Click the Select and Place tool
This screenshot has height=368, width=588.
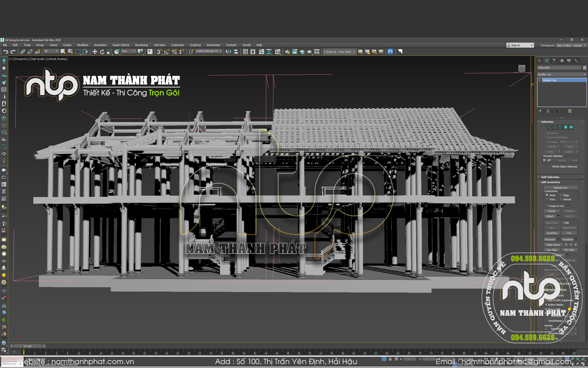(117, 52)
